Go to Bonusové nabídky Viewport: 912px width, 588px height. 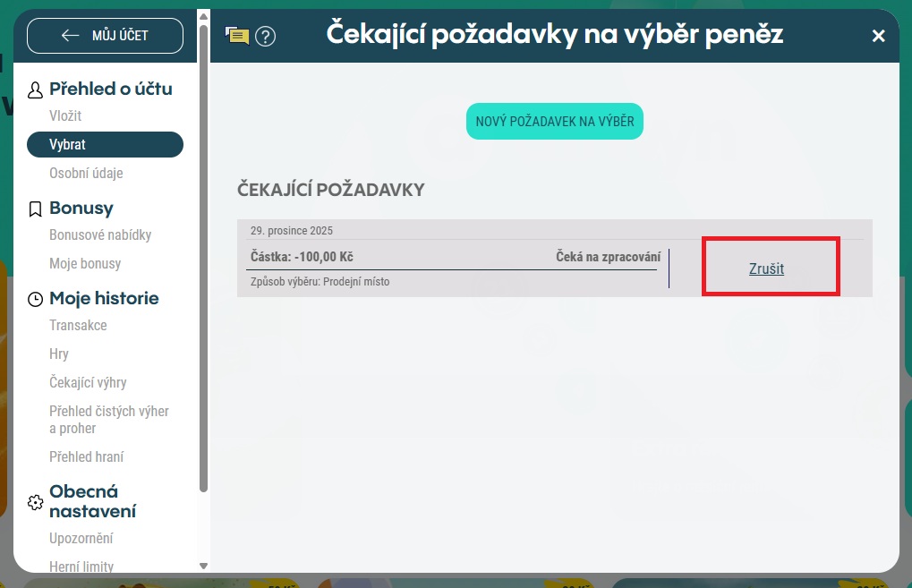pos(100,234)
